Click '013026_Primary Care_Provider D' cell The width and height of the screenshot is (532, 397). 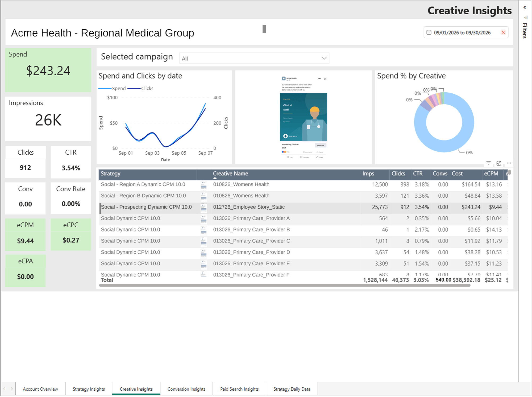(252, 252)
